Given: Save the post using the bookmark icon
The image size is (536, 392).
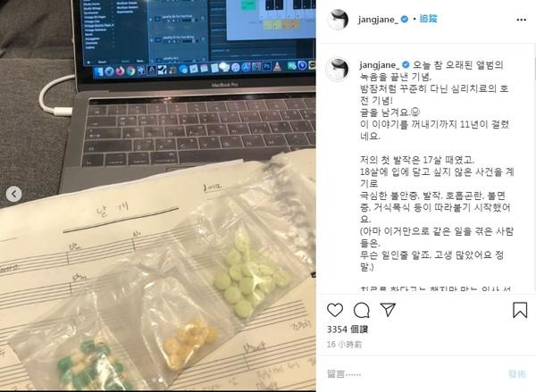Looking at the screenshot, I should pyautogui.click(x=520, y=310).
